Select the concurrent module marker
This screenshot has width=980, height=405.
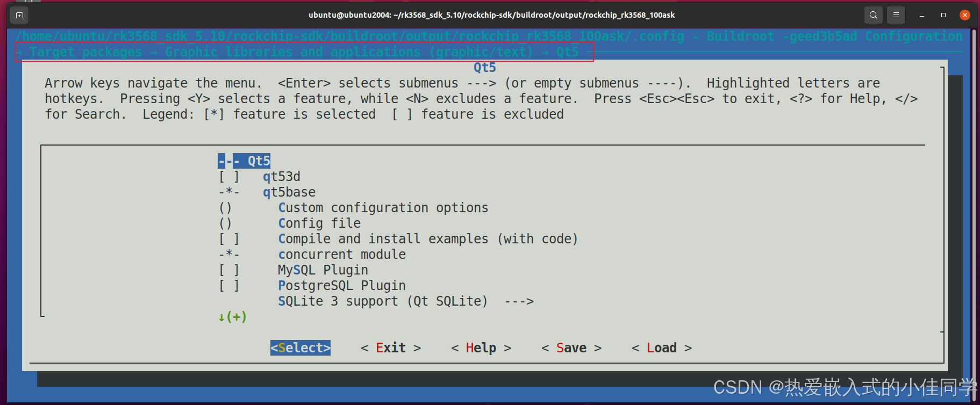click(229, 255)
